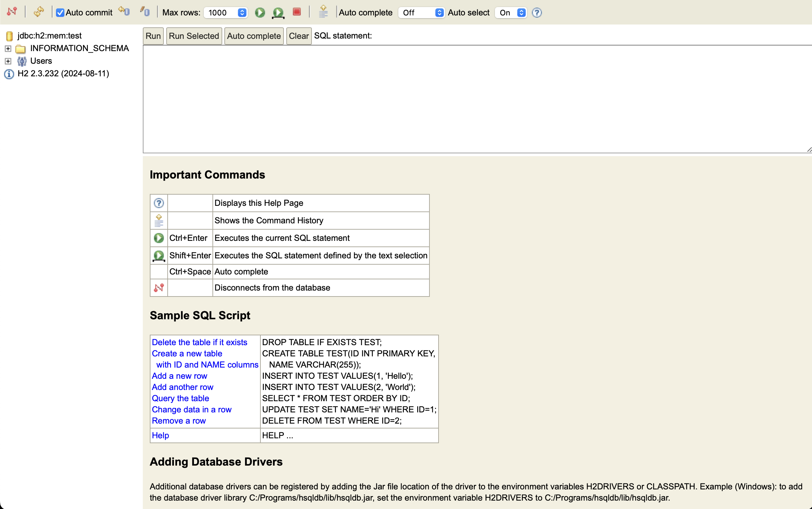Expand the Users tree node
This screenshot has width=812, height=509.
tap(8, 61)
